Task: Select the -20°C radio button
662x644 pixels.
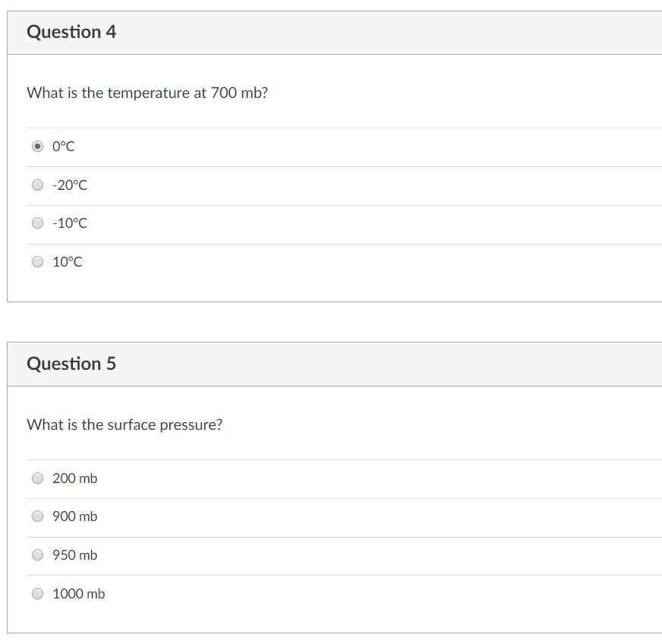Action: click(37, 185)
